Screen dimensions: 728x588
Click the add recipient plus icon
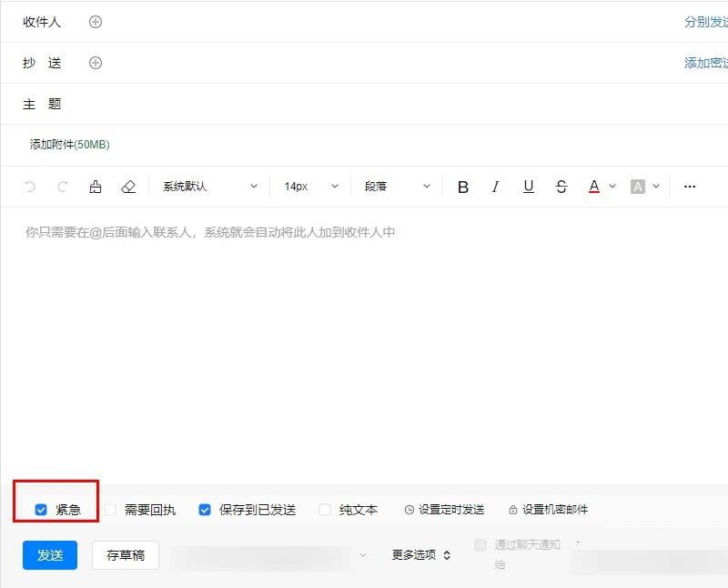pos(95,21)
